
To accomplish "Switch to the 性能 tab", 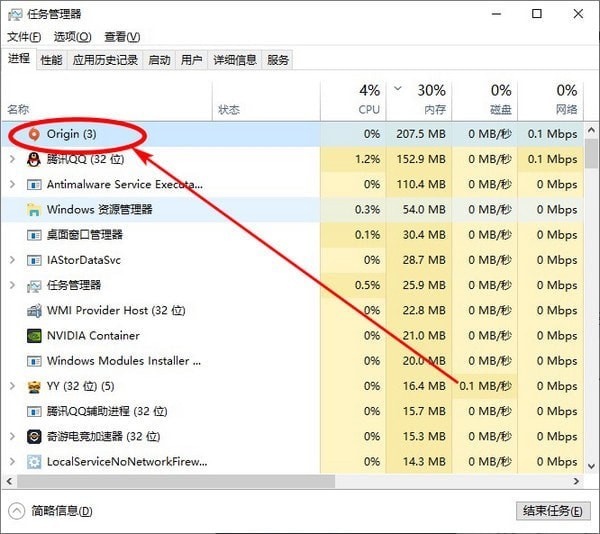I will [x=52, y=60].
